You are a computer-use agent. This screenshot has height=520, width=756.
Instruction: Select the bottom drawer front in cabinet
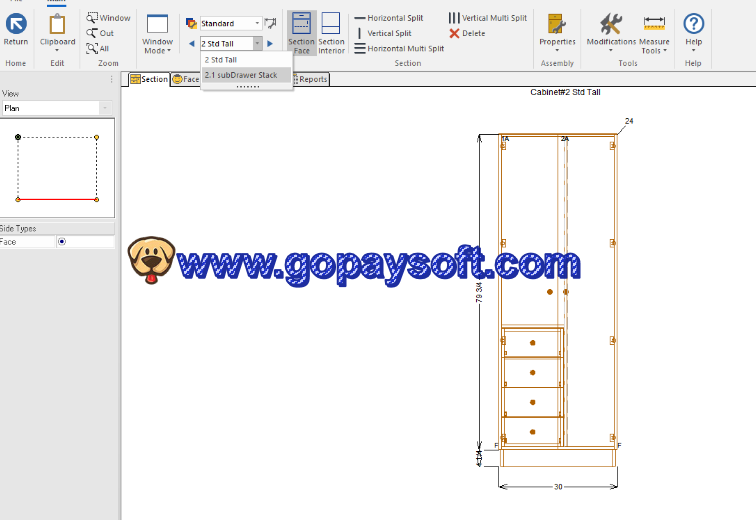coord(532,432)
